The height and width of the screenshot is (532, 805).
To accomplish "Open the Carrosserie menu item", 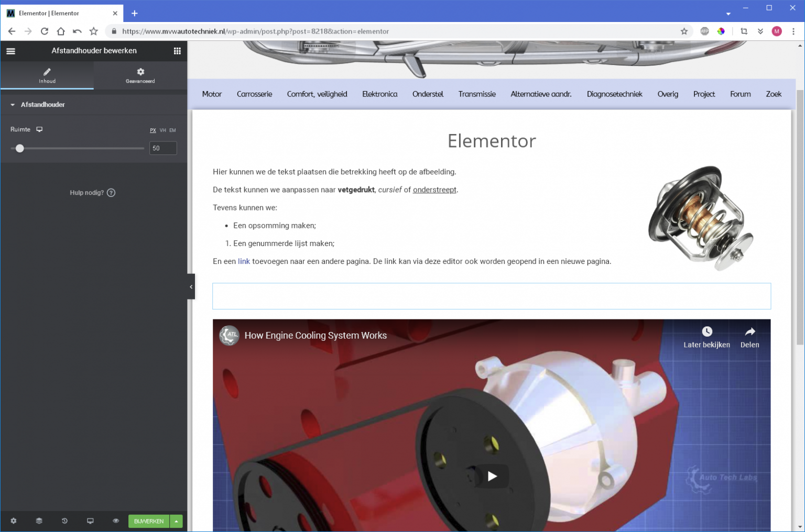I will [254, 94].
